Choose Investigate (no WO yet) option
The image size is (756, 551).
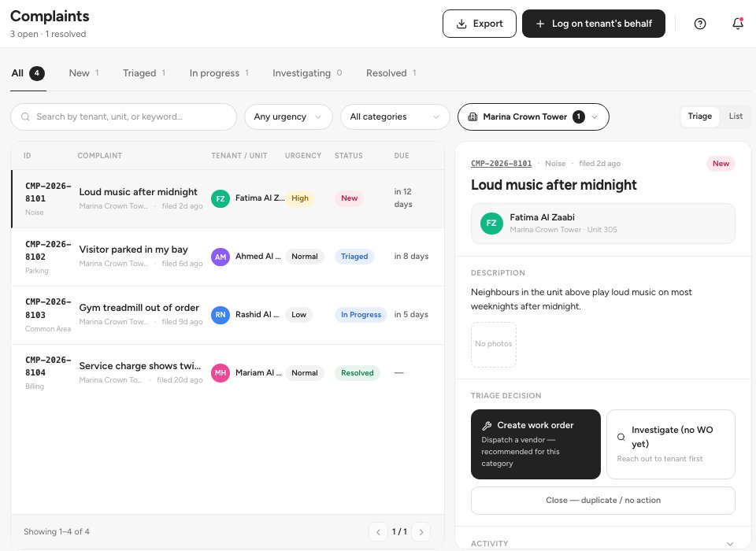671,444
